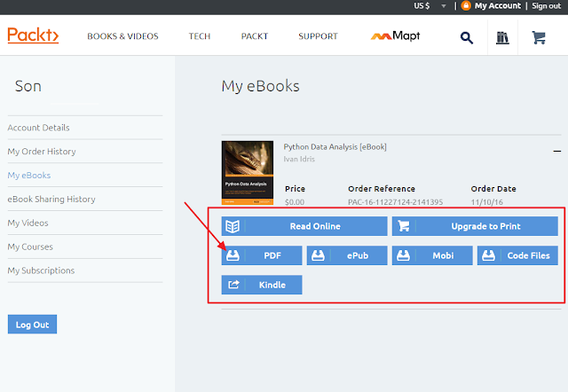
Task: Click the orange account lock icon
Action: coord(466,6)
